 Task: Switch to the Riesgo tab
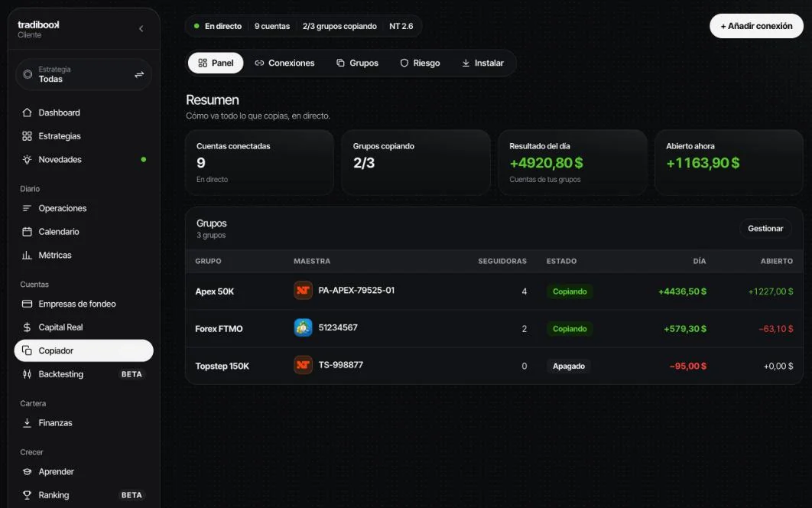click(420, 63)
